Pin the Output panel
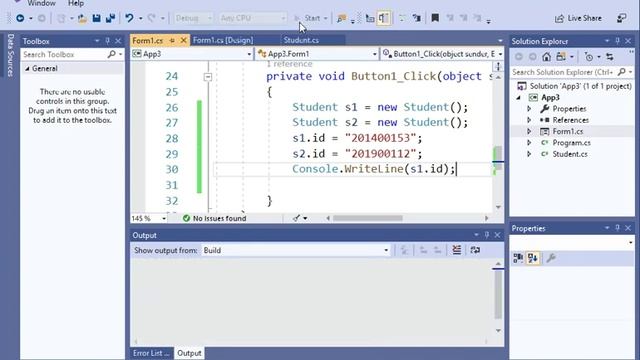This screenshot has width=640, height=360. [x=487, y=235]
